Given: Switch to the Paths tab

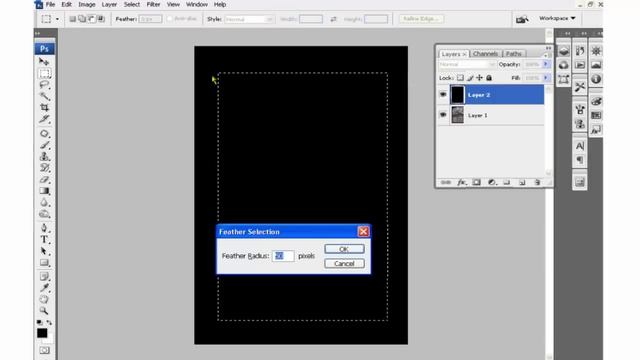Looking at the screenshot, I should [513, 54].
